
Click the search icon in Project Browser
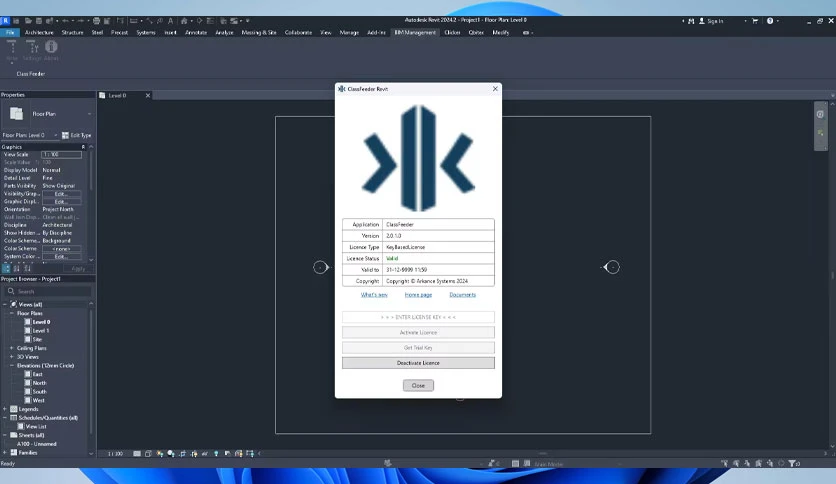(11, 291)
